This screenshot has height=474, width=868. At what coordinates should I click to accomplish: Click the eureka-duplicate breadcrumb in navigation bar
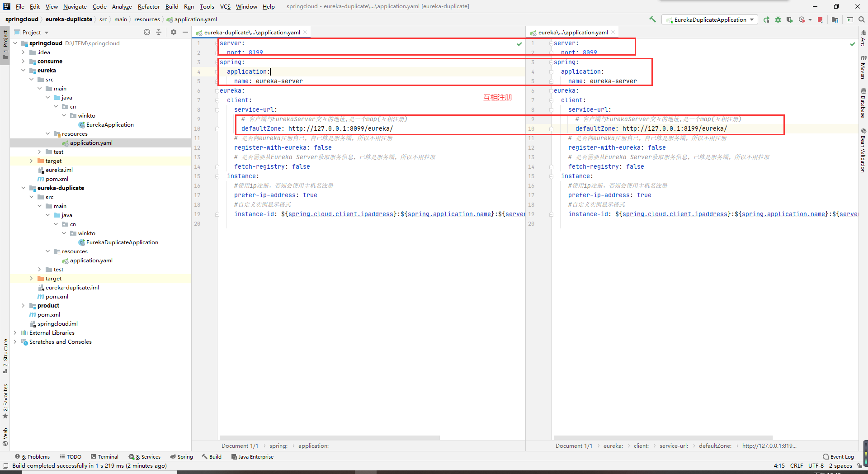(69, 19)
